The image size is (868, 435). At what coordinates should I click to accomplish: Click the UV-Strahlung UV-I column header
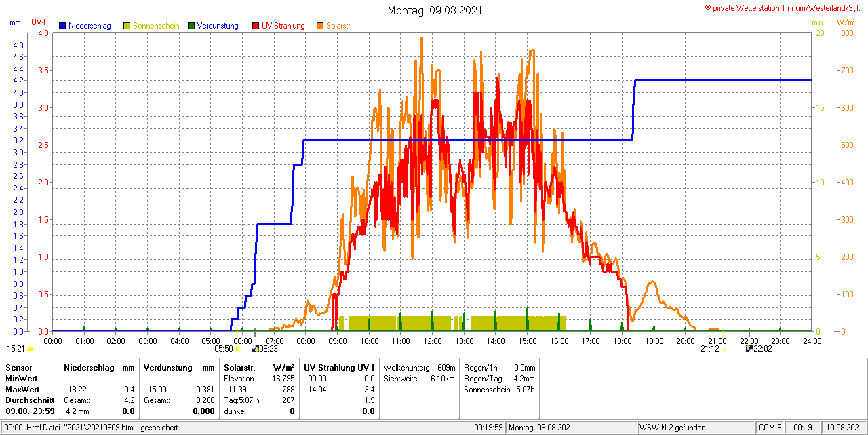pyautogui.click(x=339, y=367)
